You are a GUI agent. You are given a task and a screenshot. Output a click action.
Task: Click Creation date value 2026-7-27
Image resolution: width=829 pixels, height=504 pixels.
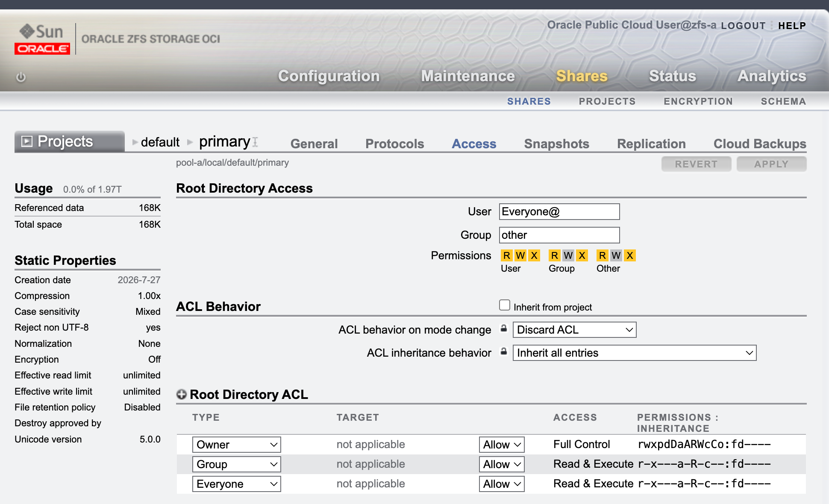[139, 280]
